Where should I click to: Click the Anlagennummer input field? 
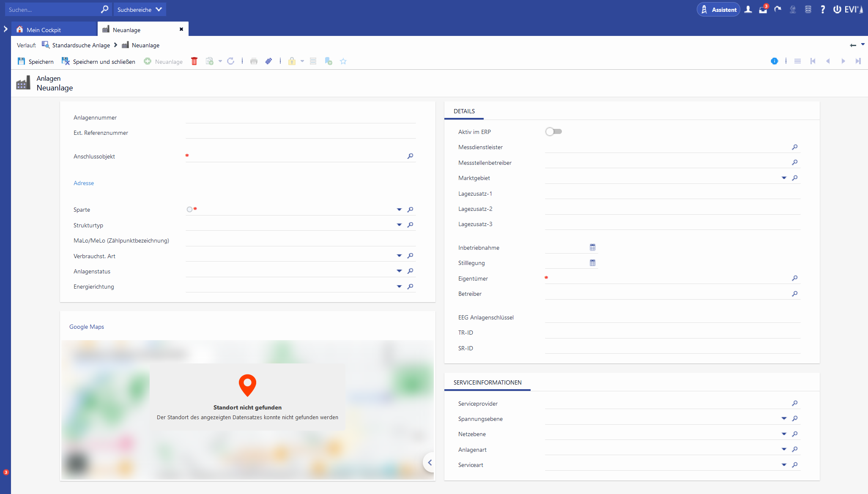click(300, 118)
